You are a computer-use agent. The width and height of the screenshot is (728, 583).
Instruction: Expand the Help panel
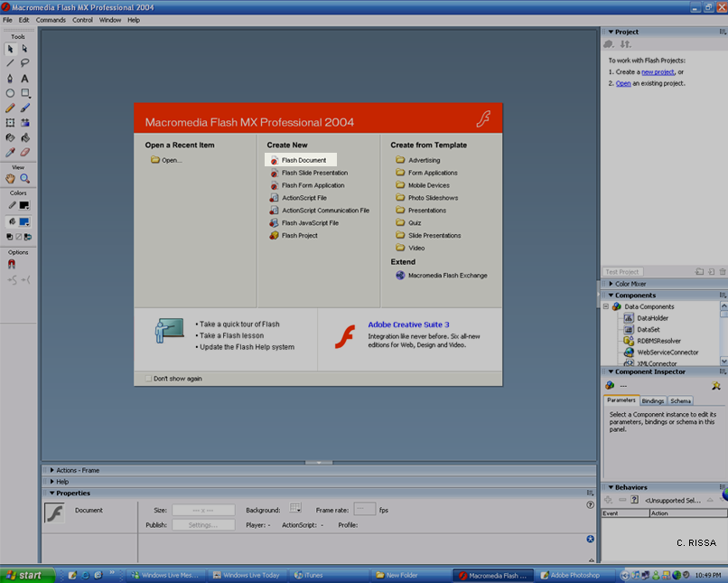(52, 482)
